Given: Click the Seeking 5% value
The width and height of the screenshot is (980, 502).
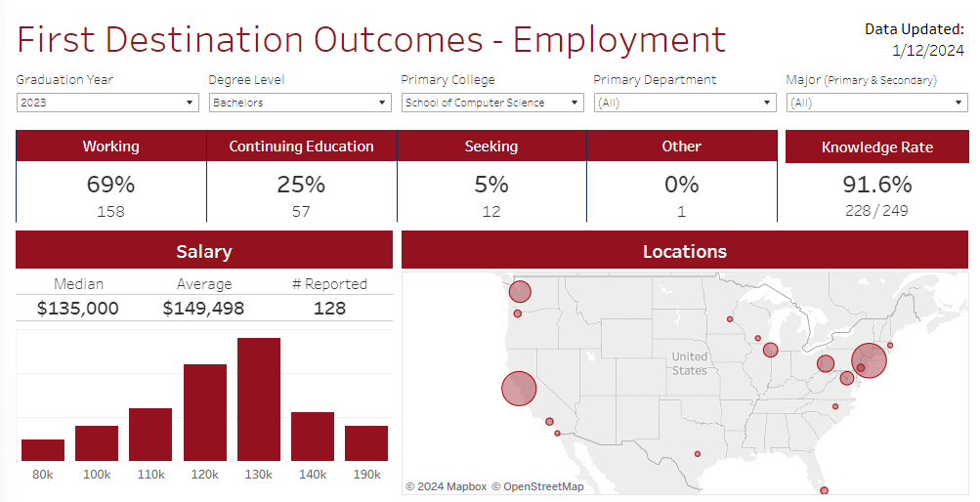Looking at the screenshot, I should (491, 185).
